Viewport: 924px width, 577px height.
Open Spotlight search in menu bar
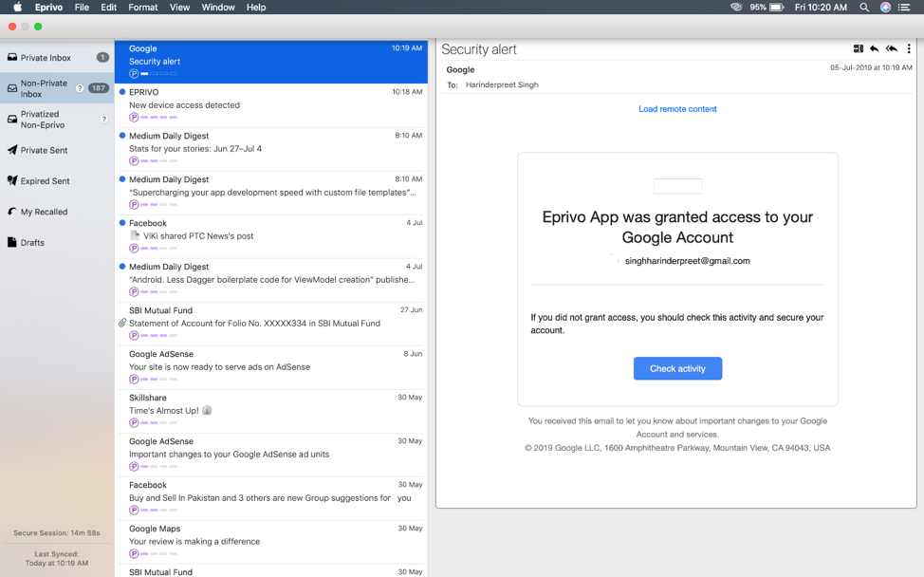click(864, 7)
